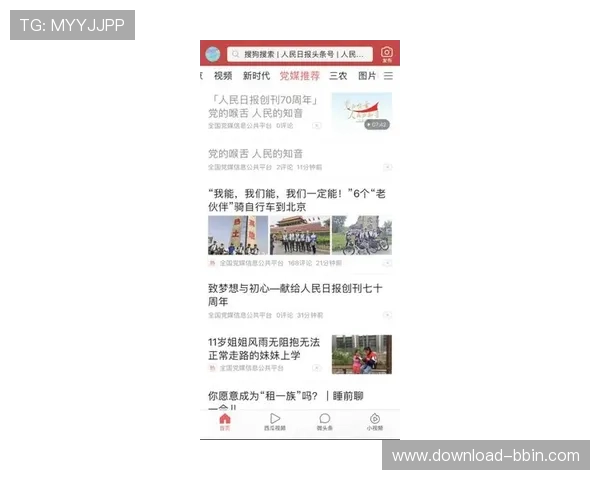Viewport: 600px width, 480px height.
Task: Open the user profile avatar
Action: (x=213, y=54)
